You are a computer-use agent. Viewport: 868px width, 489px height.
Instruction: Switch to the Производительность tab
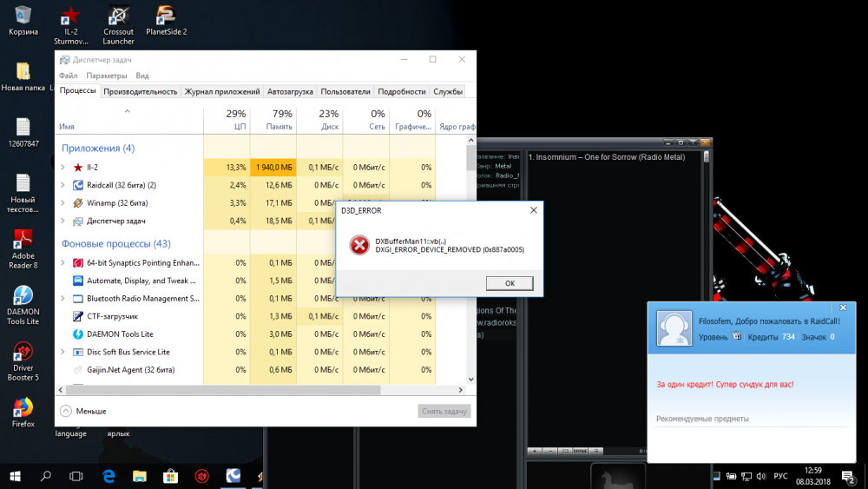(x=140, y=91)
